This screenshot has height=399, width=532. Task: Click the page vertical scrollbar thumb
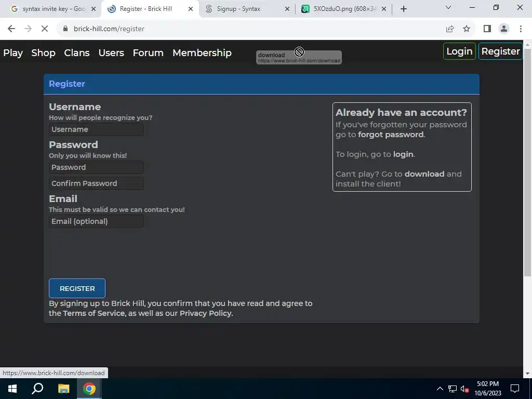(x=527, y=162)
